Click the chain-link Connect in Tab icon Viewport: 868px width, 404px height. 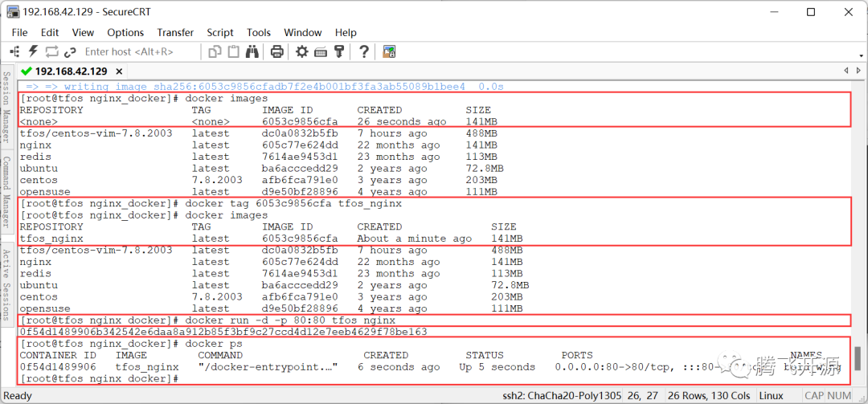pyautogui.click(x=70, y=52)
